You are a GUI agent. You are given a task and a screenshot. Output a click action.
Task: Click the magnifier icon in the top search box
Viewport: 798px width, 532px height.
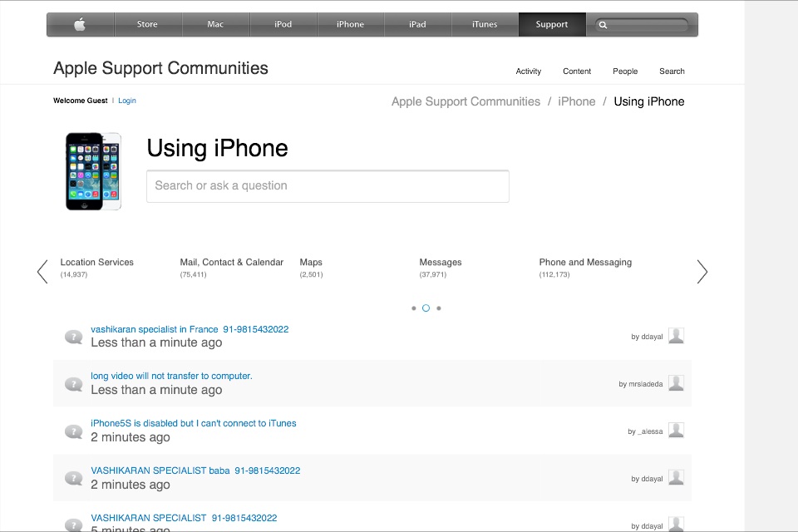[x=603, y=25]
